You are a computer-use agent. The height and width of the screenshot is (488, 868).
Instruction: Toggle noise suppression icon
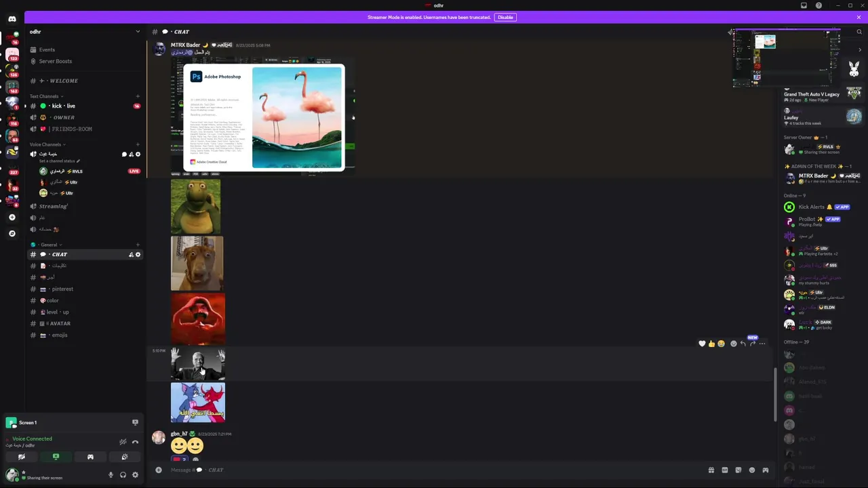click(x=123, y=442)
